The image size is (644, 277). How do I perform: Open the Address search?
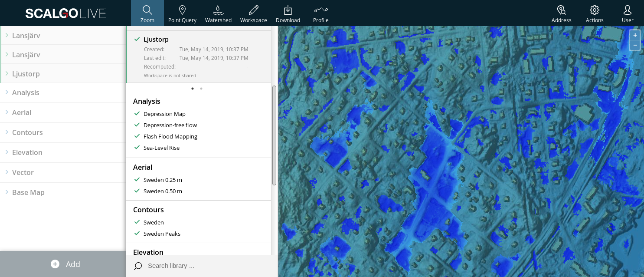(x=562, y=13)
